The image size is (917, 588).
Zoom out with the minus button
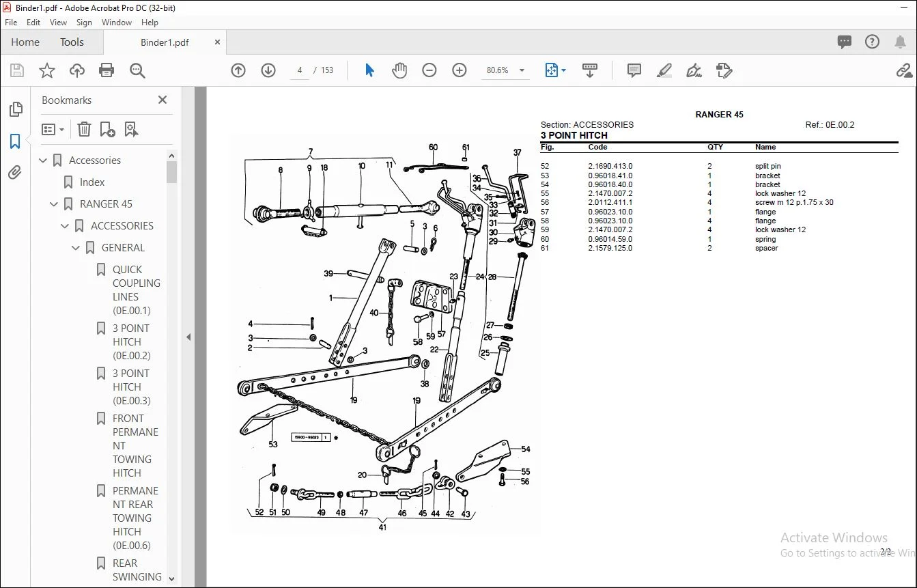[429, 70]
